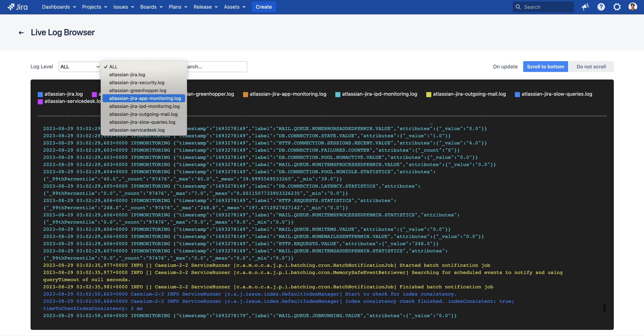Screen dimensions: 644x336
Task: Click the Create button
Action: click(x=264, y=7)
